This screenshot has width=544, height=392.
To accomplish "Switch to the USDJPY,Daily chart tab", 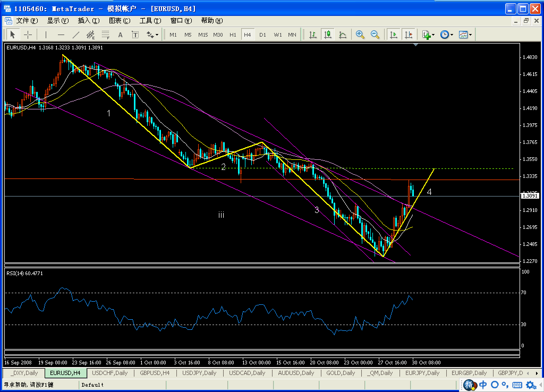I will (199, 373).
